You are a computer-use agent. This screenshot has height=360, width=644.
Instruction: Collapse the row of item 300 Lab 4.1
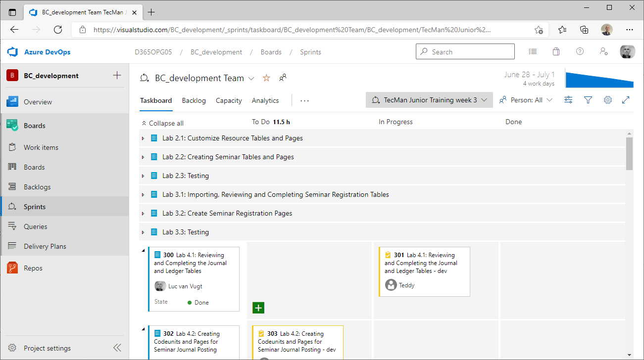tap(144, 250)
